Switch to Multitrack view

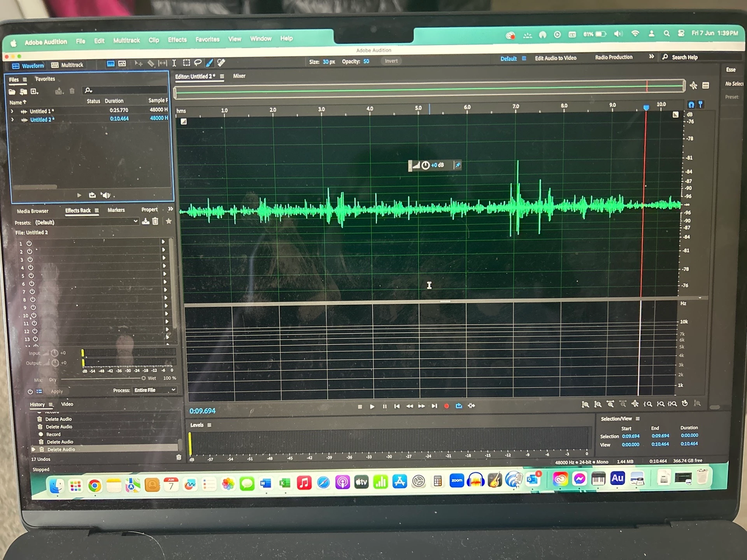68,65
